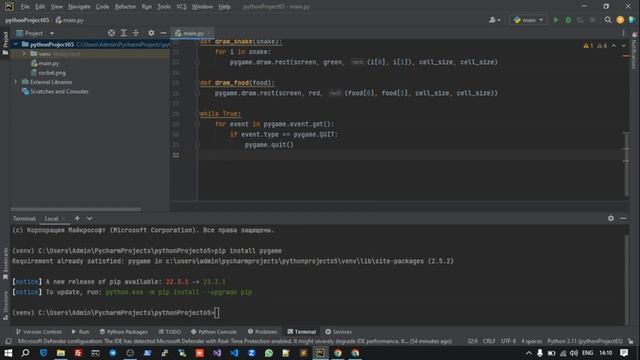
Task: Open Search Everywhere magnifier icon
Action: pyautogui.click(x=608, y=20)
